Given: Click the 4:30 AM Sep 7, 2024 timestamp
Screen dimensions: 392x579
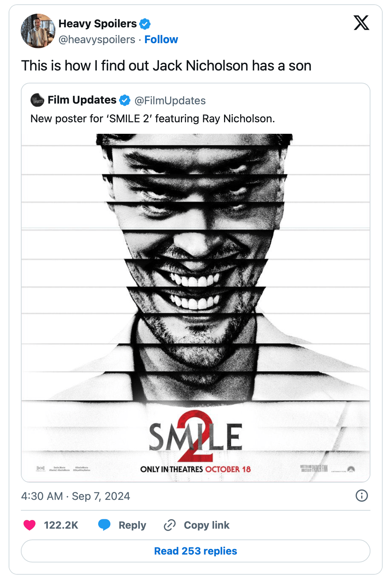Looking at the screenshot, I should (76, 496).
